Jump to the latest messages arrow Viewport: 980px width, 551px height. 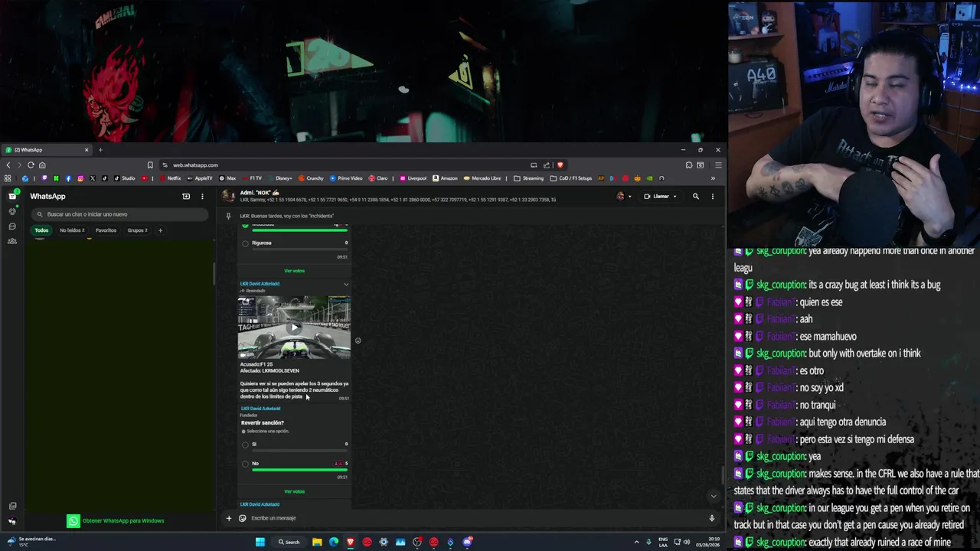pos(714,496)
